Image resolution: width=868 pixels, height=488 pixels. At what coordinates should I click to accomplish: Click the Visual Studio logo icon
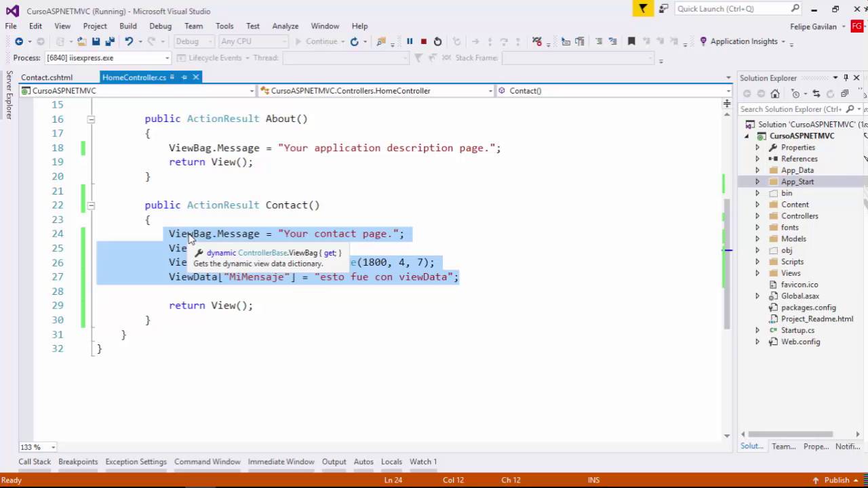pos(12,10)
